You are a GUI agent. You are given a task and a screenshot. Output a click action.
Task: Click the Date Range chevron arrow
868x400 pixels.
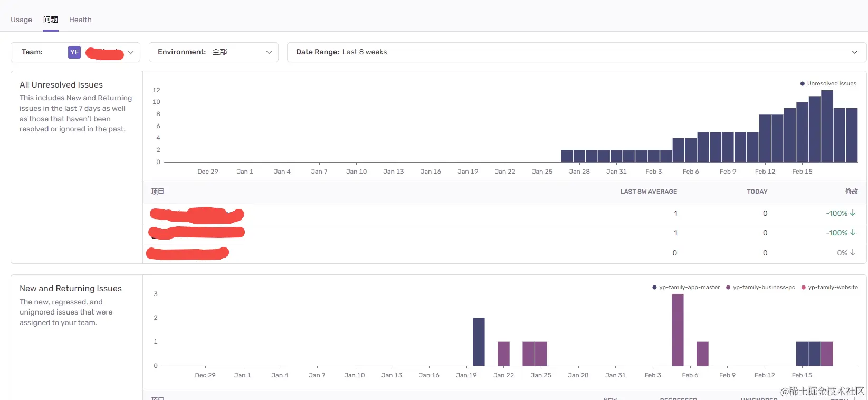[855, 52]
